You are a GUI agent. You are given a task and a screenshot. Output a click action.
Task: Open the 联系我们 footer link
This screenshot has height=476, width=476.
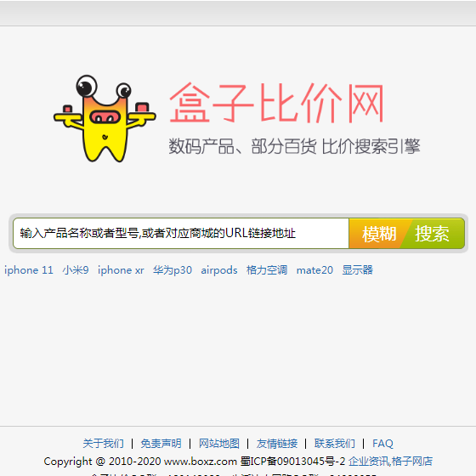click(335, 444)
